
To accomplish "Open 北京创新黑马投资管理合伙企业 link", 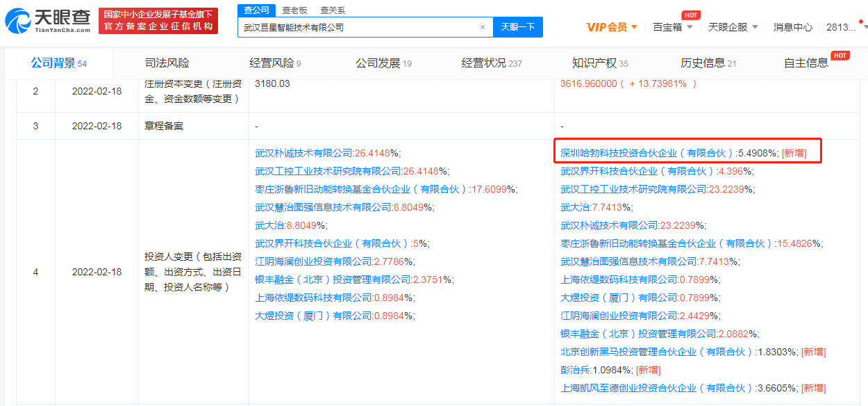I will [x=656, y=352].
